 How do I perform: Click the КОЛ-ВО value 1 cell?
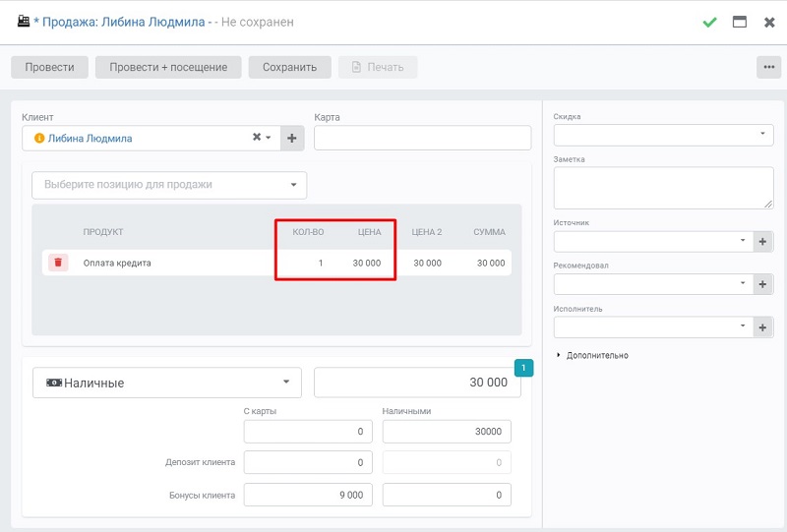321,263
